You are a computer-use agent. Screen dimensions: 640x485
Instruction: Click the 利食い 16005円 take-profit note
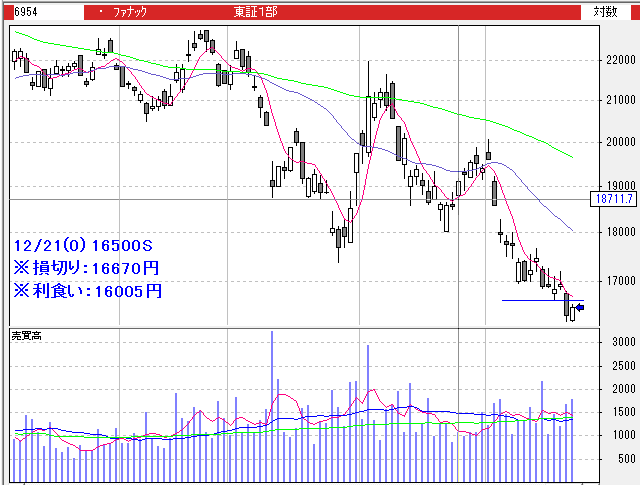87,291
